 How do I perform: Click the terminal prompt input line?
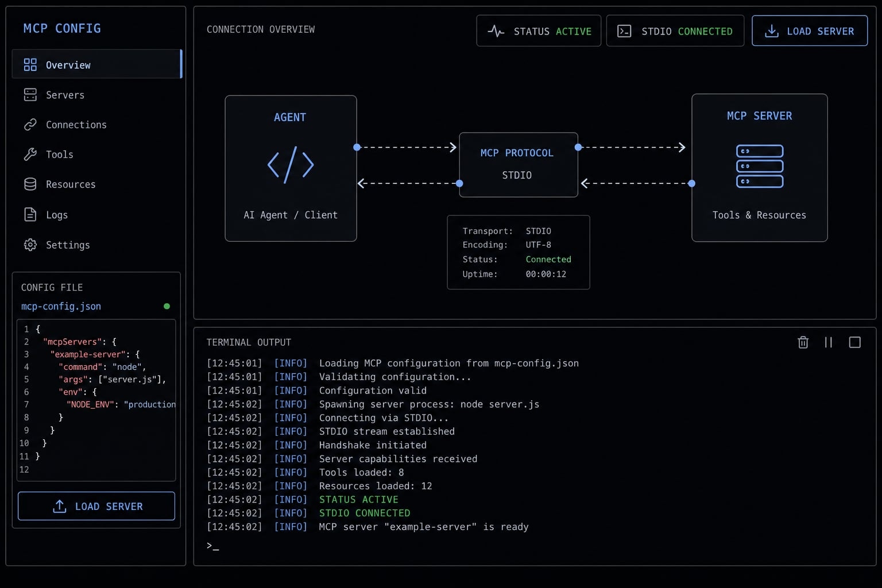pyautogui.click(x=534, y=546)
